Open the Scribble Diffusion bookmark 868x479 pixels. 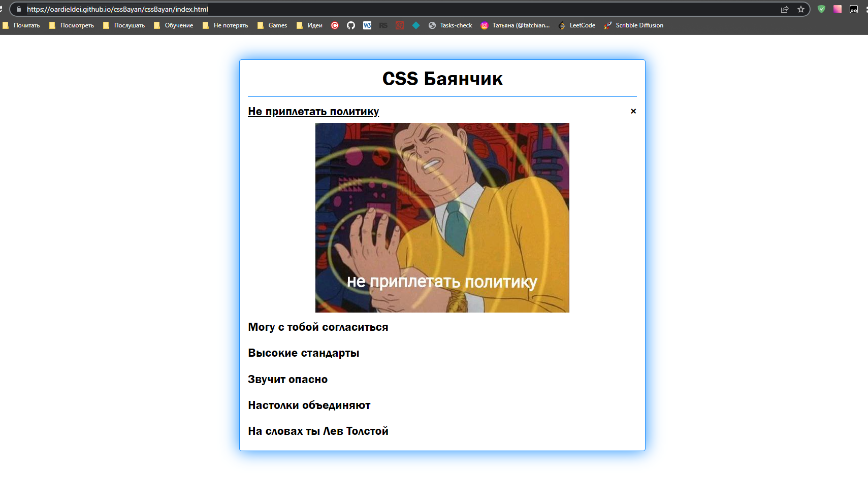pos(634,25)
